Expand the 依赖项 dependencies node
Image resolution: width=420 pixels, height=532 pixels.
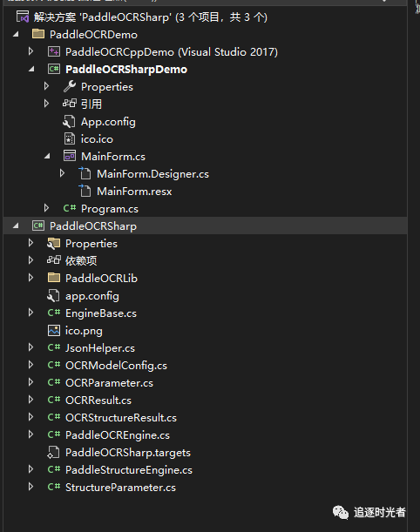tap(30, 260)
